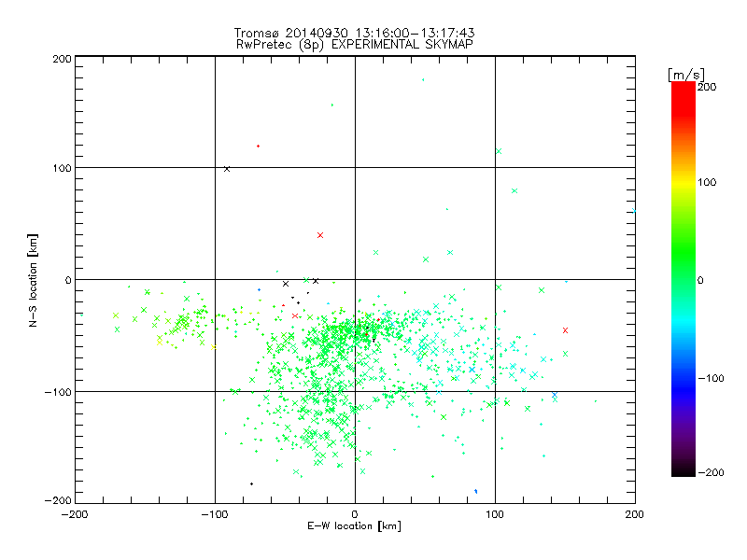The image size is (747, 560).
Task: Click the y-axis tick label '-200'
Action: tap(58, 500)
